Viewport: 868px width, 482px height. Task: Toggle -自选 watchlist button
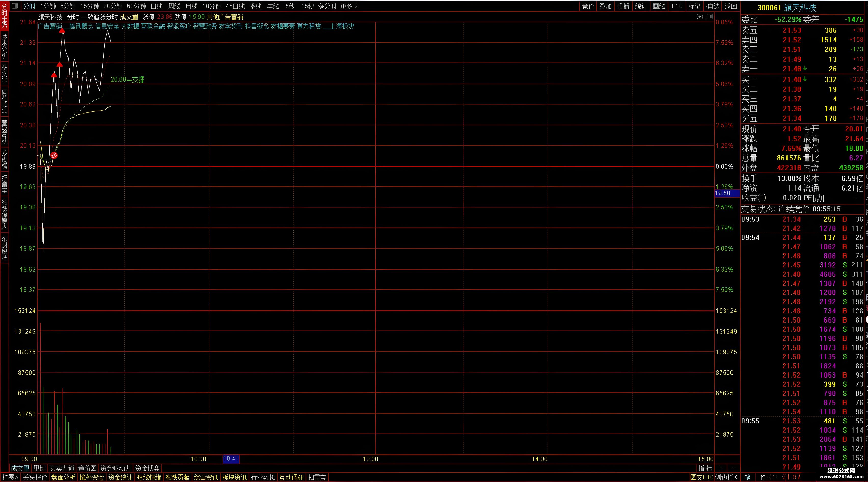coord(713,6)
